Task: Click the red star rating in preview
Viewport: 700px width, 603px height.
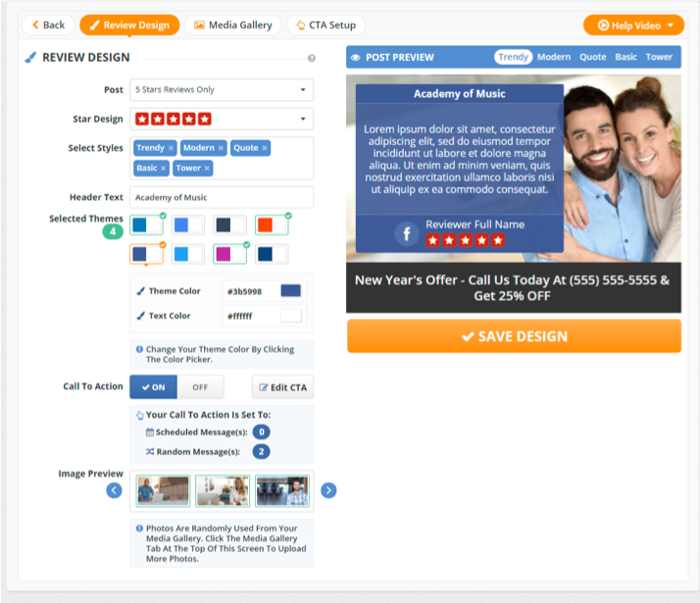Action: [x=465, y=240]
